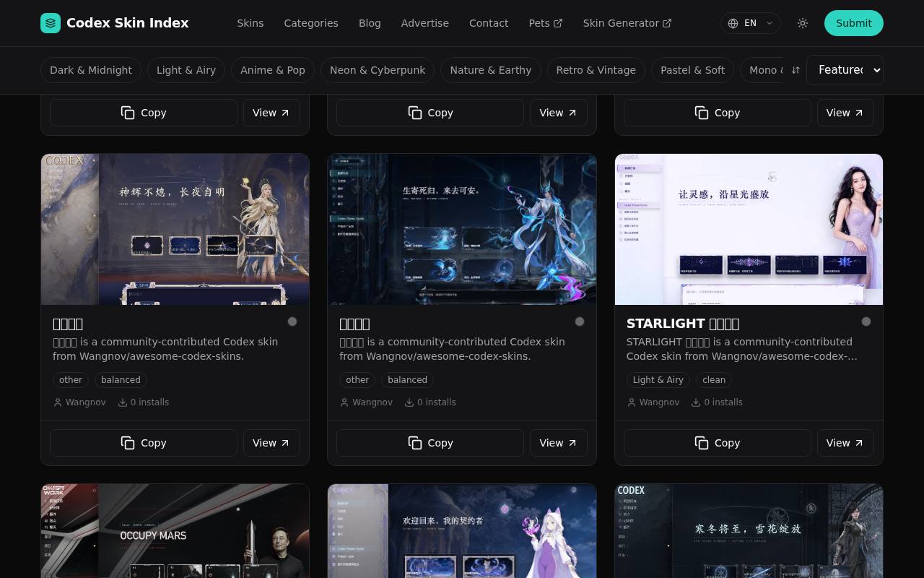Click the Wangnov author on STARLIGHT card
The height and width of the screenshot is (578, 924).
(x=659, y=402)
